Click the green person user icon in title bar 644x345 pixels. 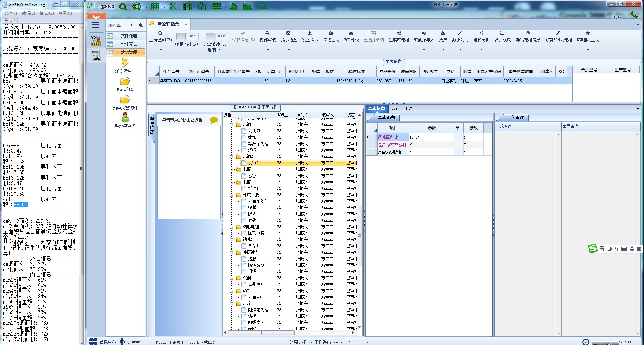coord(234,6)
